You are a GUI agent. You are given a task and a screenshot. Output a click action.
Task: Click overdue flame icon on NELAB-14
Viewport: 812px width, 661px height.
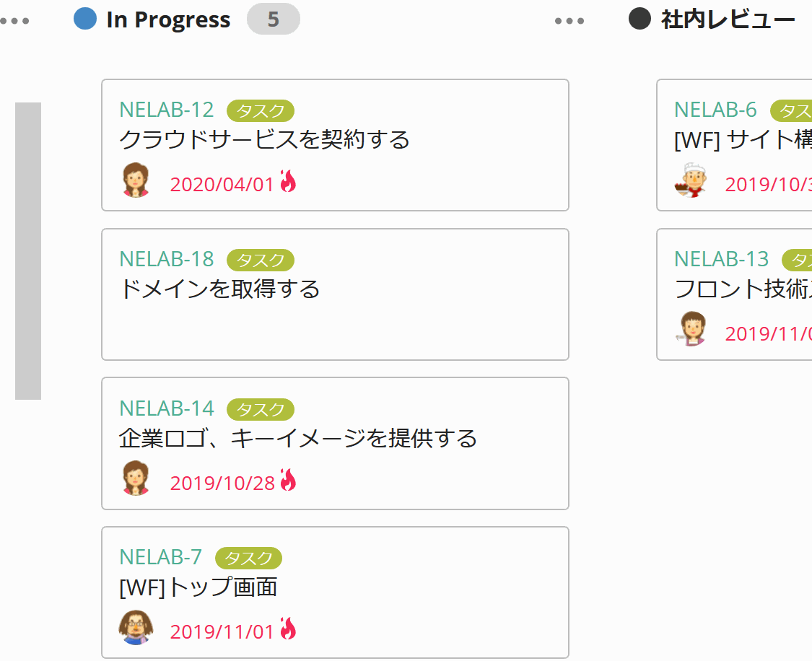click(288, 479)
